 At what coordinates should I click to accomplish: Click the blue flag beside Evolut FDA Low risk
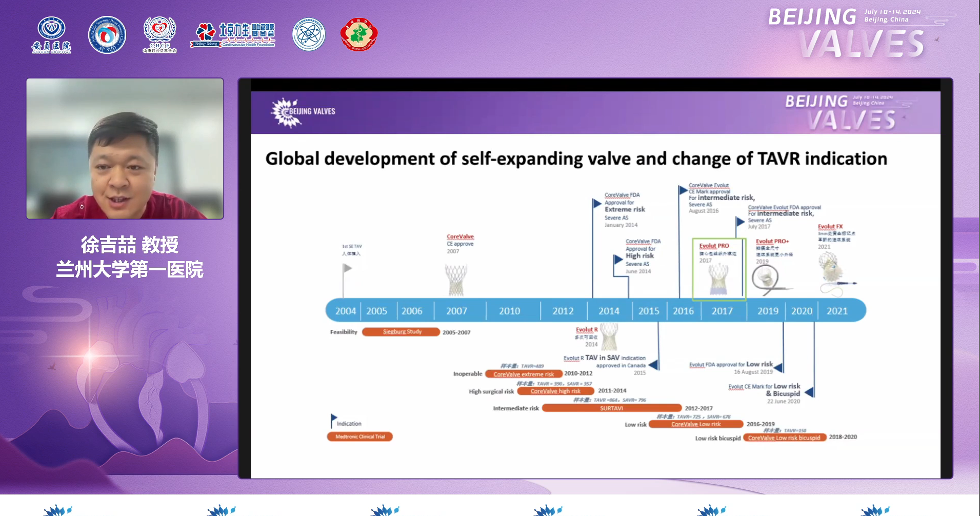(778, 368)
